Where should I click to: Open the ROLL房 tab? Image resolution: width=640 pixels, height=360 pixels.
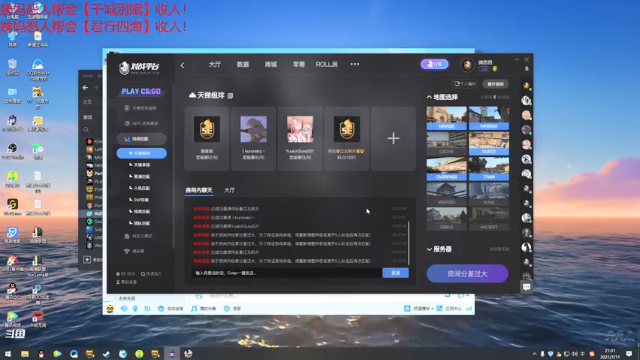click(327, 64)
